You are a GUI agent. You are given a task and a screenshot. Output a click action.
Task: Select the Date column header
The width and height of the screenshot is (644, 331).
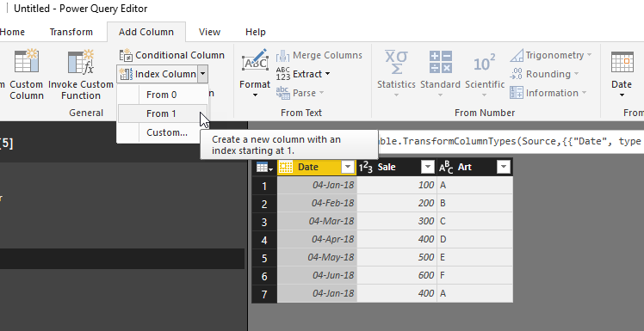[x=308, y=167]
